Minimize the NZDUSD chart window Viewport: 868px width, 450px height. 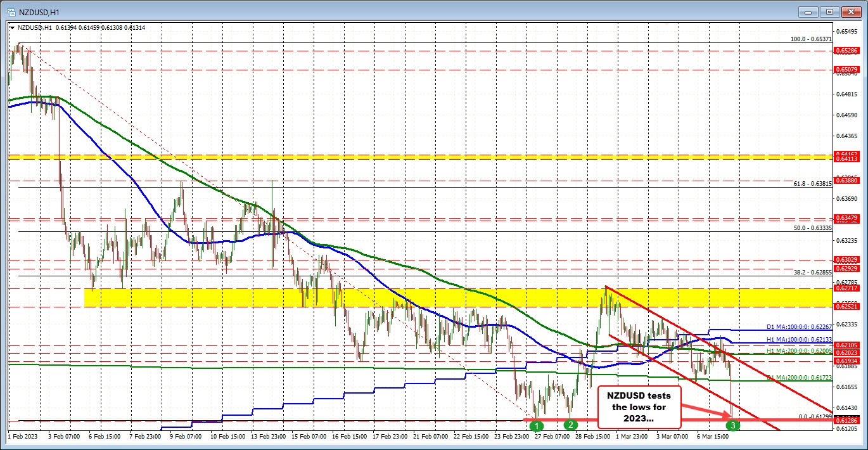point(807,11)
